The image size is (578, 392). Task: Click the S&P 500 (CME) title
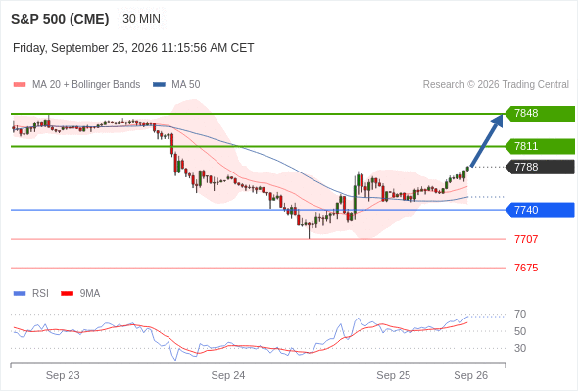60,19
